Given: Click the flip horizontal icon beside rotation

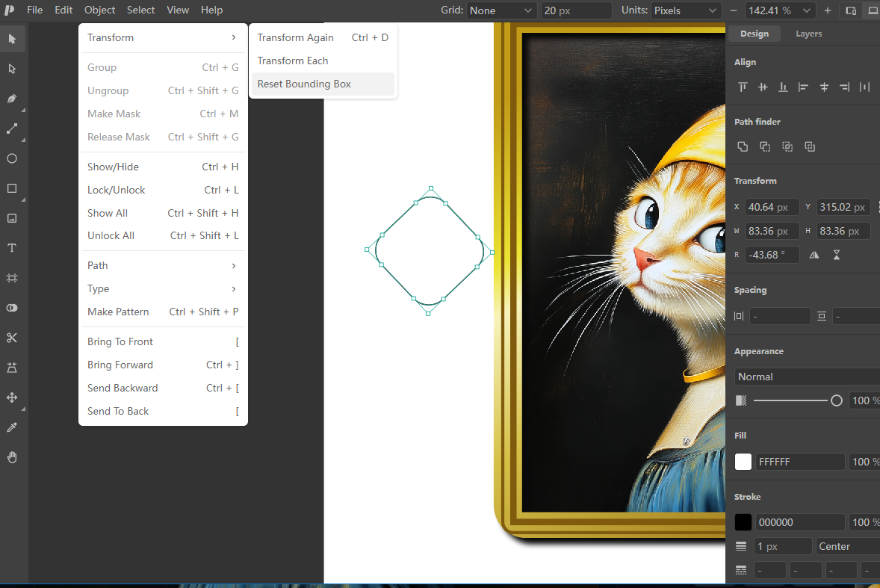Looking at the screenshot, I should pos(814,255).
